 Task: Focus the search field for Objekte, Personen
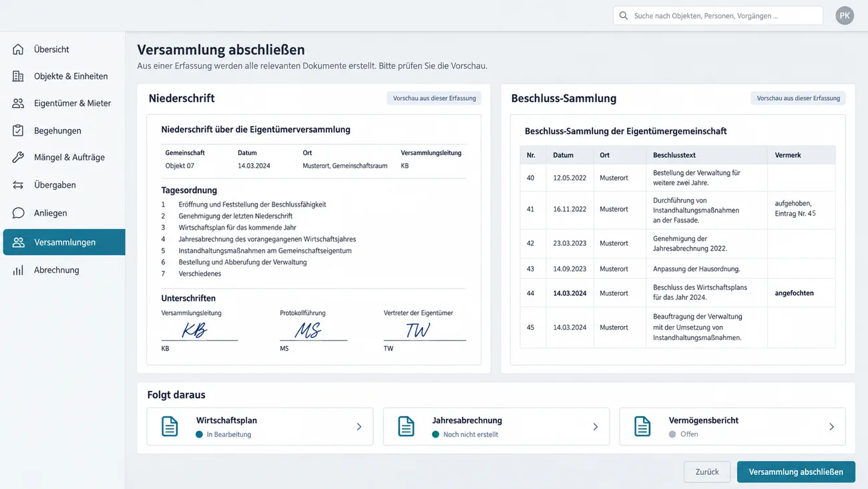(718, 15)
